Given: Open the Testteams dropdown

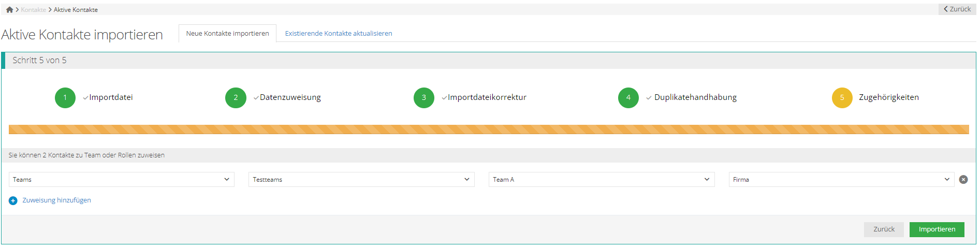Looking at the screenshot, I should [x=361, y=180].
